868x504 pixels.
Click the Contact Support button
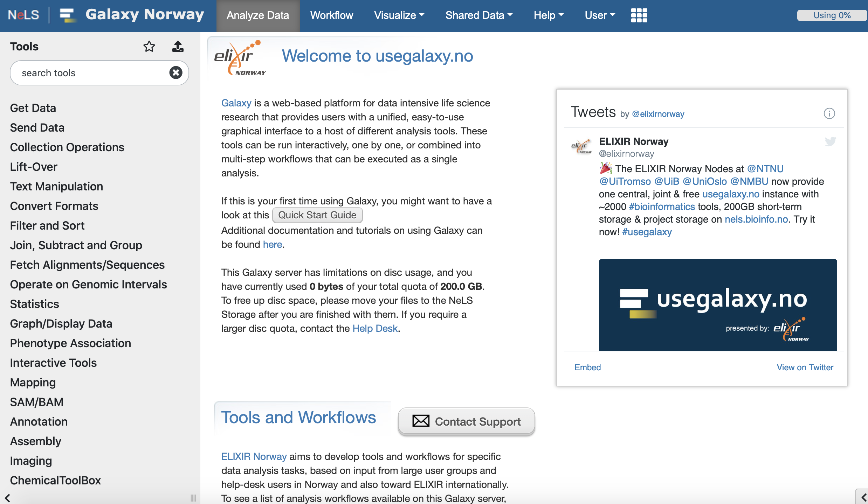(x=467, y=421)
